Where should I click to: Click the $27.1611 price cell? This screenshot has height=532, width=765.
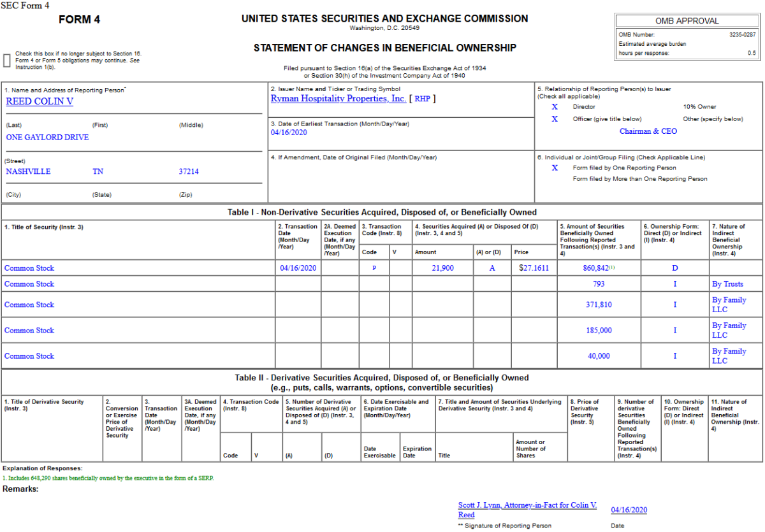[x=534, y=268]
